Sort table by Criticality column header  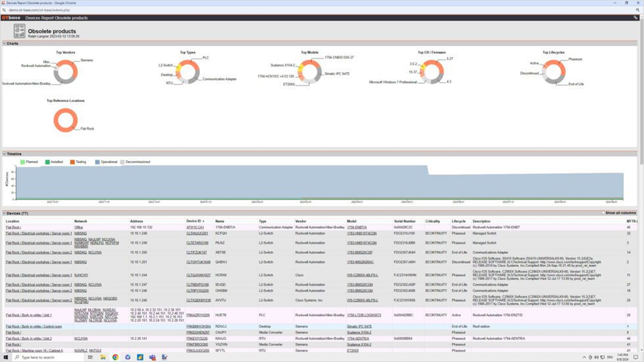point(433,221)
